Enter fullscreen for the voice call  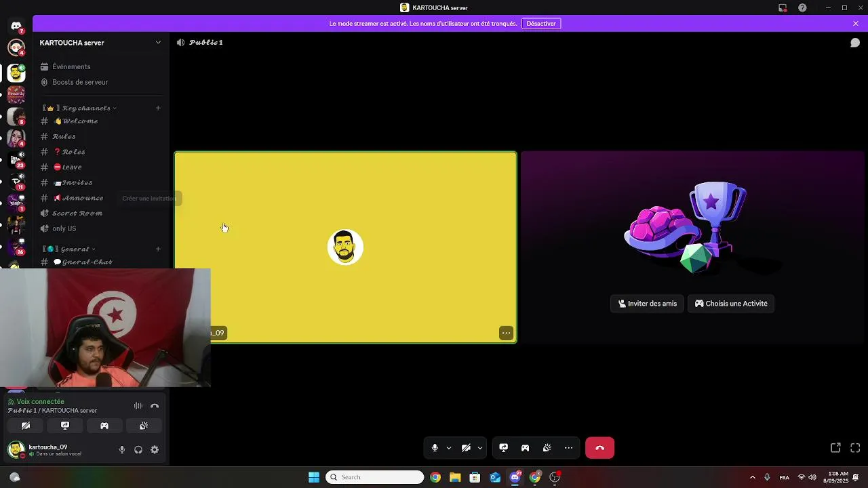coord(855,448)
